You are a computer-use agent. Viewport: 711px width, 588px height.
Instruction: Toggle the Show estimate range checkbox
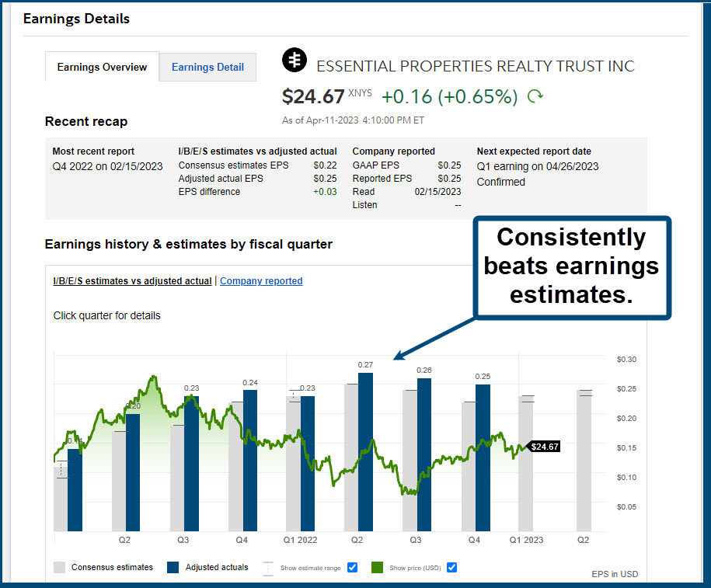[x=352, y=568]
